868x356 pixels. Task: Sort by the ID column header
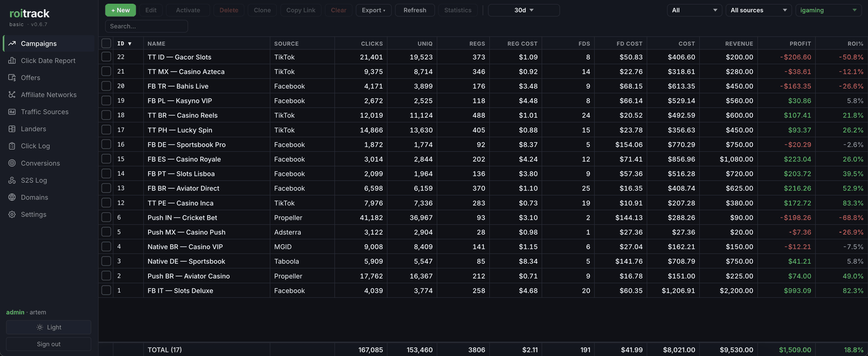point(125,43)
